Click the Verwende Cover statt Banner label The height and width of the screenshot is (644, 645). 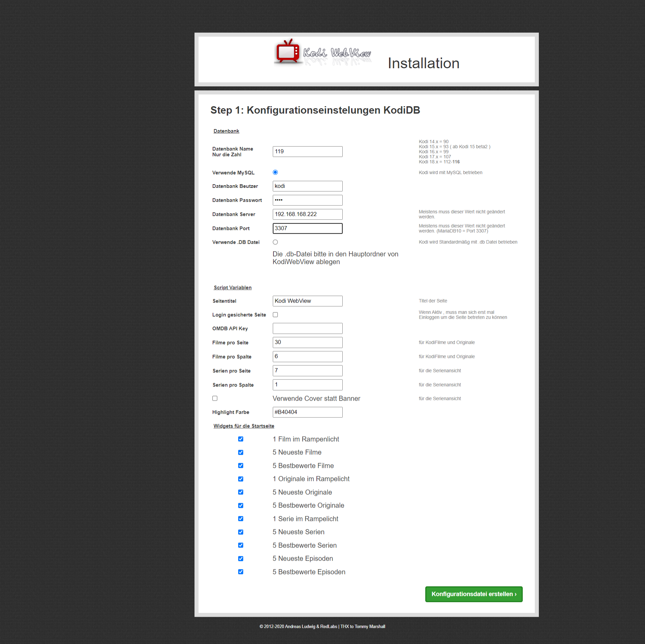(x=316, y=399)
